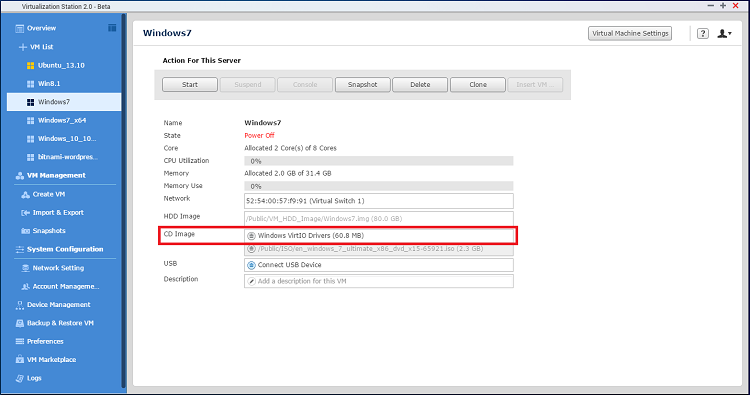Open the Overview section
This screenshot has height=395, width=750.
(x=41, y=28)
